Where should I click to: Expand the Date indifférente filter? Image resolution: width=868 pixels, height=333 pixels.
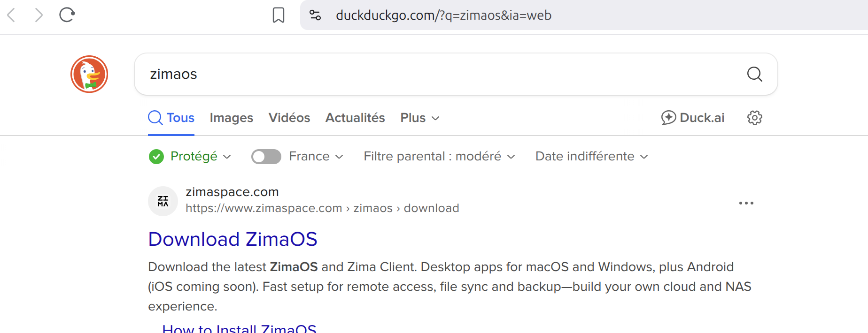pos(591,157)
